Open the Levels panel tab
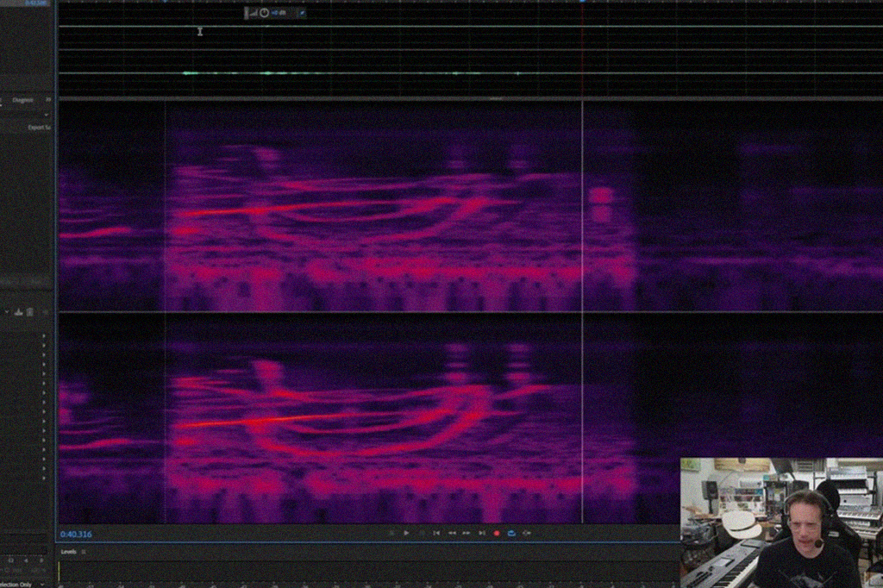The height and width of the screenshot is (588, 883). (69, 552)
